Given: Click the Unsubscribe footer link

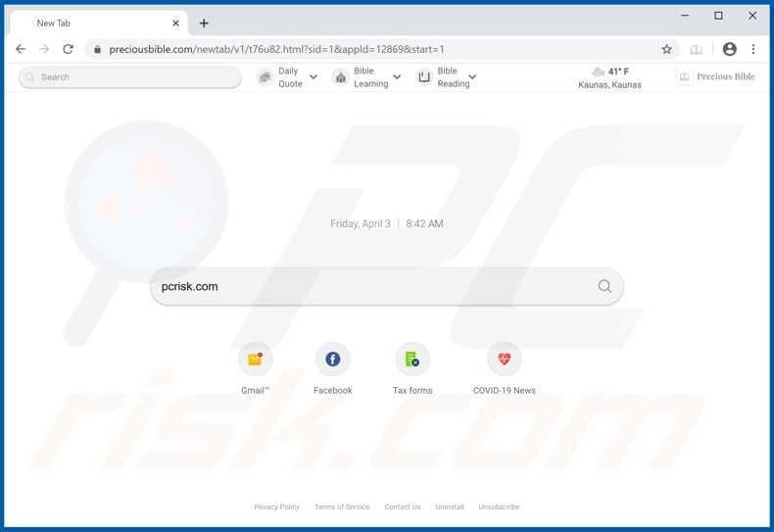Looking at the screenshot, I should [x=499, y=507].
